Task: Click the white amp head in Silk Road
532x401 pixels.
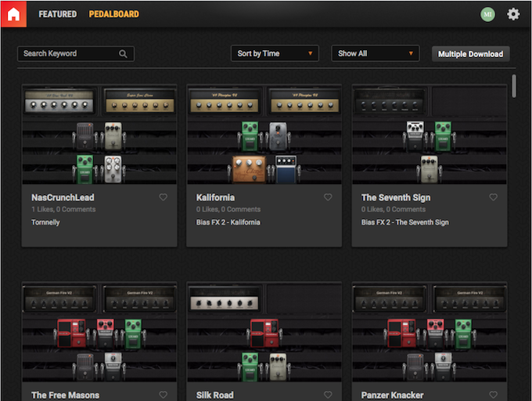Action: [224, 299]
